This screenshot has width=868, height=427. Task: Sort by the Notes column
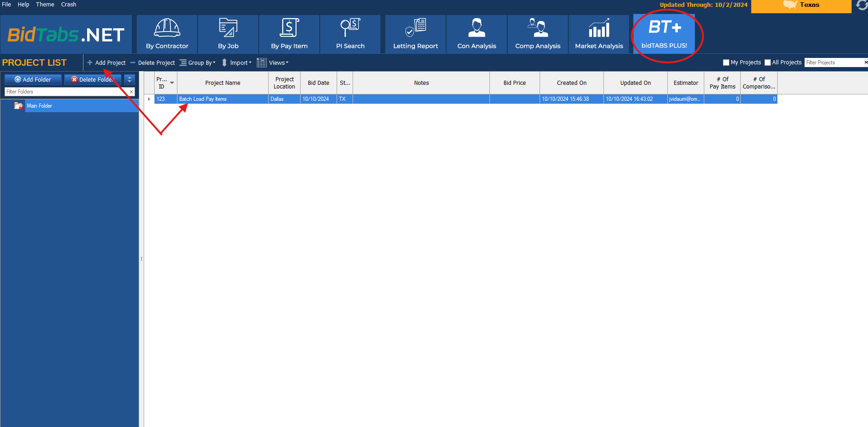click(421, 83)
